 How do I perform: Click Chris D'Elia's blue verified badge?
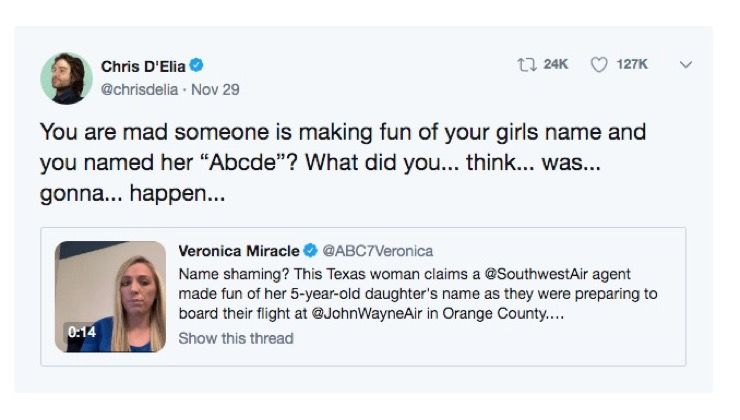(198, 66)
